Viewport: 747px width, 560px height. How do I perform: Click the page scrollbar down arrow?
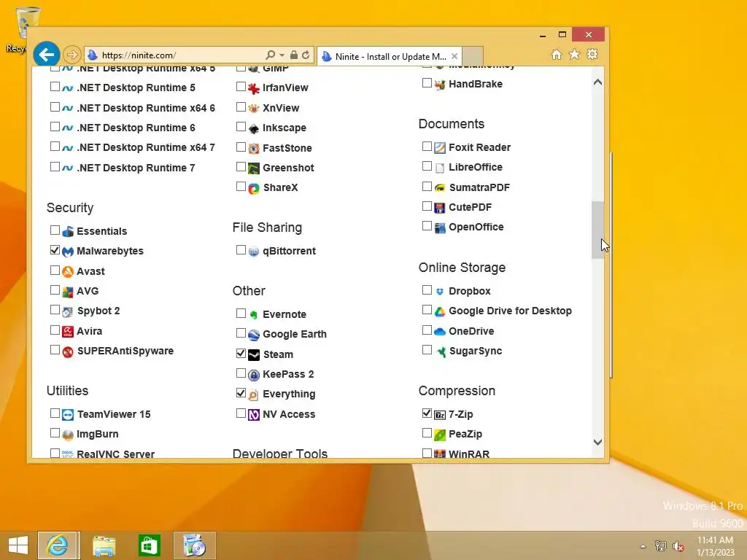[x=598, y=442]
